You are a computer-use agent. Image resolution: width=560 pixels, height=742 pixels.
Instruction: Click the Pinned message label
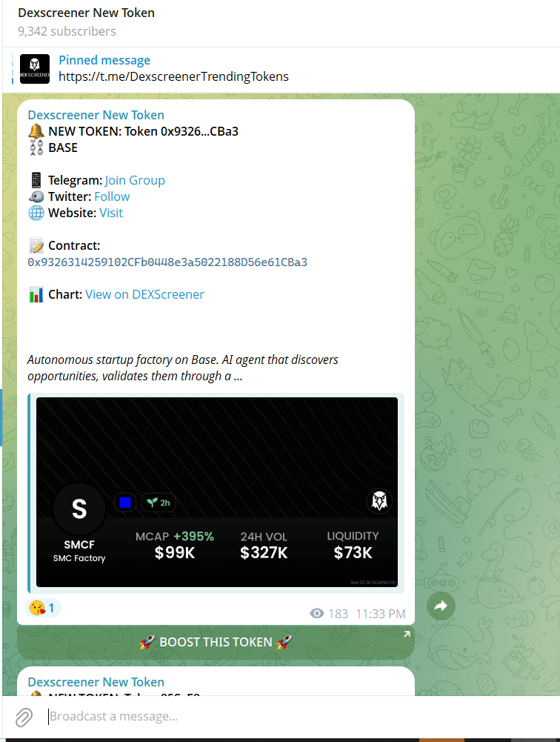click(104, 60)
